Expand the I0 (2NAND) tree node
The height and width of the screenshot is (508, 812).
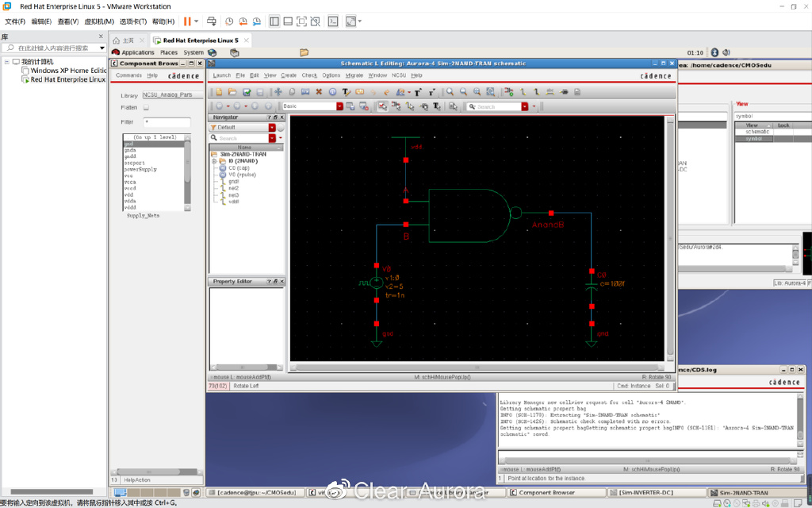[214, 161]
